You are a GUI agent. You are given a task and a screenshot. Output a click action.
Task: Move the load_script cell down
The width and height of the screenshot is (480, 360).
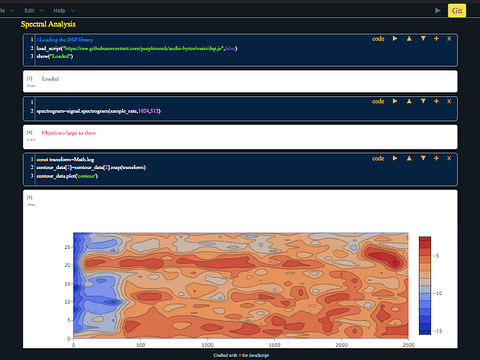[423, 39]
